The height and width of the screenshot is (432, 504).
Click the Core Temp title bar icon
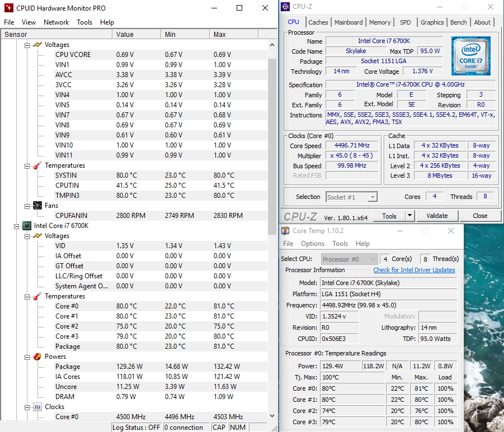285,231
